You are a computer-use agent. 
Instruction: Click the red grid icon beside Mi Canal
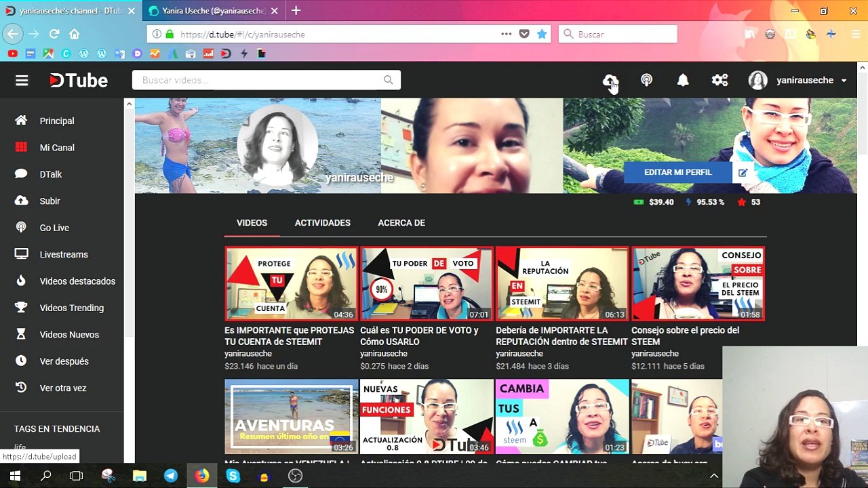tap(21, 147)
